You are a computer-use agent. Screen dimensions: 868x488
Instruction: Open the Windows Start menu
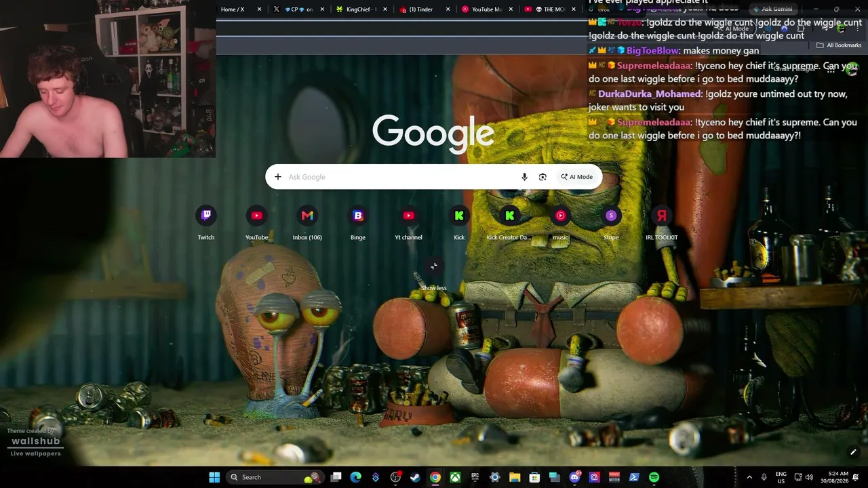214,477
